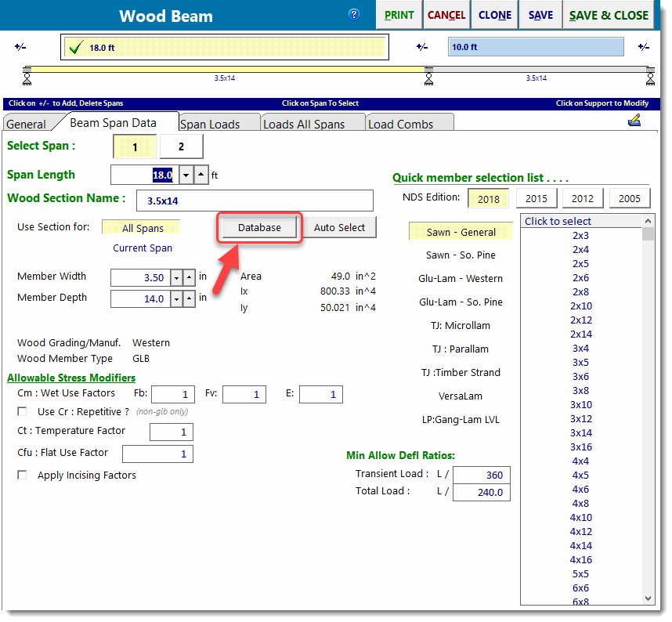Click the middle support symbol to modify it
This screenshot has width=672, height=622.
[x=429, y=78]
